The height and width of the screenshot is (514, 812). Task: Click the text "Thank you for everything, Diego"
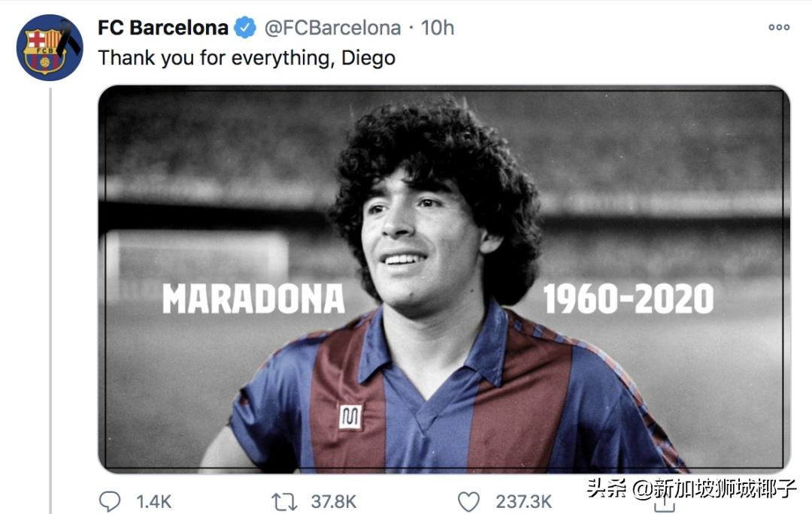point(247,58)
